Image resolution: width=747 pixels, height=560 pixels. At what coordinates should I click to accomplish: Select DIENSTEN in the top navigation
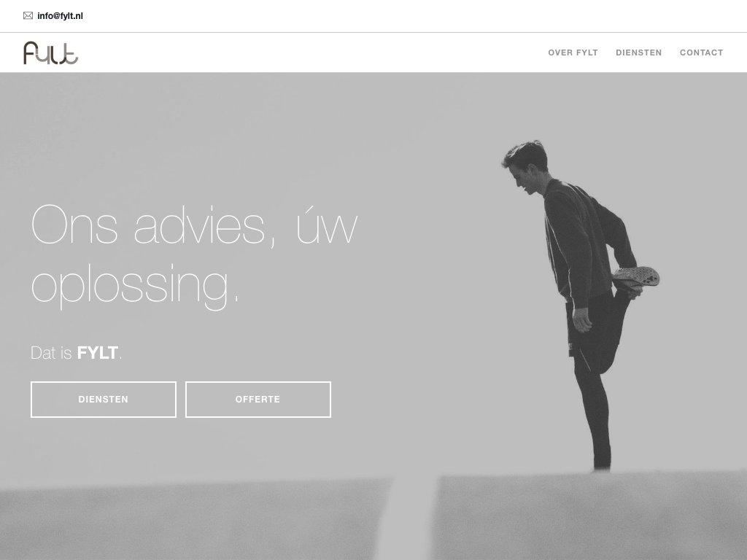click(x=638, y=52)
